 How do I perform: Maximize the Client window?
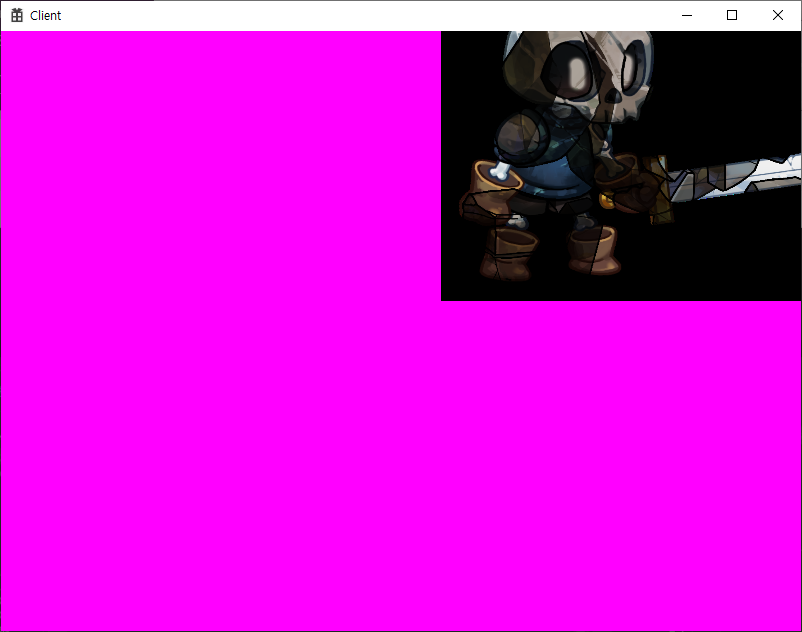pos(732,15)
